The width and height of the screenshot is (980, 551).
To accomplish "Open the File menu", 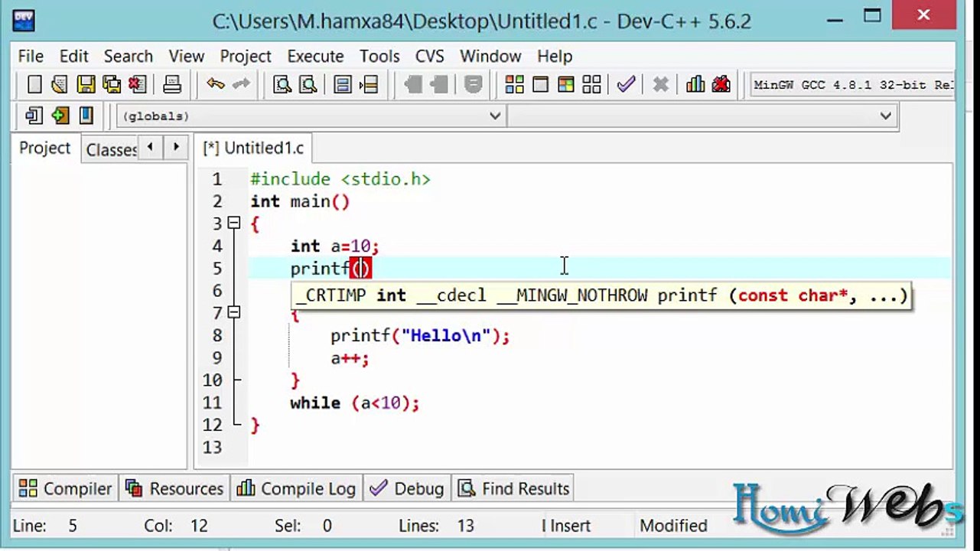I will (x=31, y=57).
